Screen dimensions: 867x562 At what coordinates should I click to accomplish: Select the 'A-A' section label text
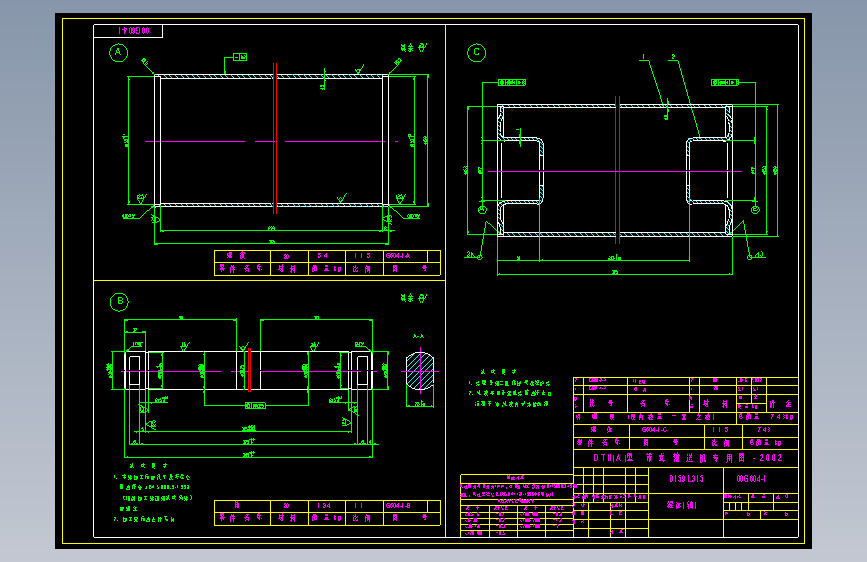click(x=419, y=336)
